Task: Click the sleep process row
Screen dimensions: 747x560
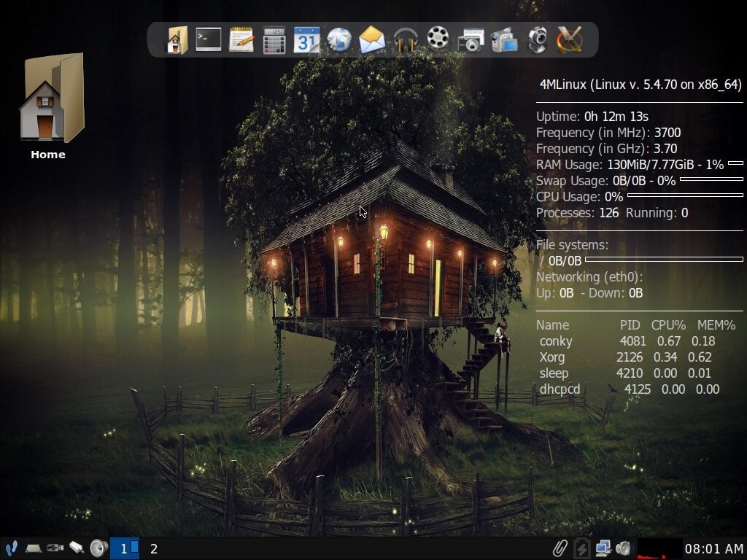Action: 625,373
